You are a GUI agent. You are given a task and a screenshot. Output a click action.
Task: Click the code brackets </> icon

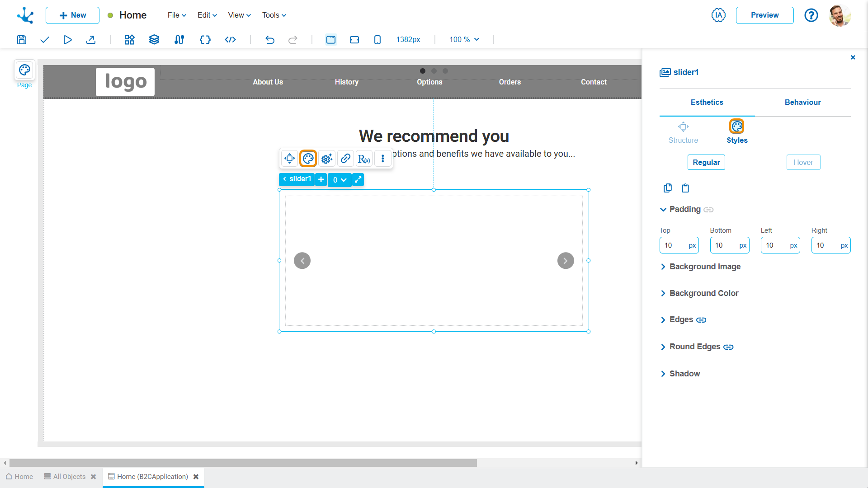coord(230,40)
